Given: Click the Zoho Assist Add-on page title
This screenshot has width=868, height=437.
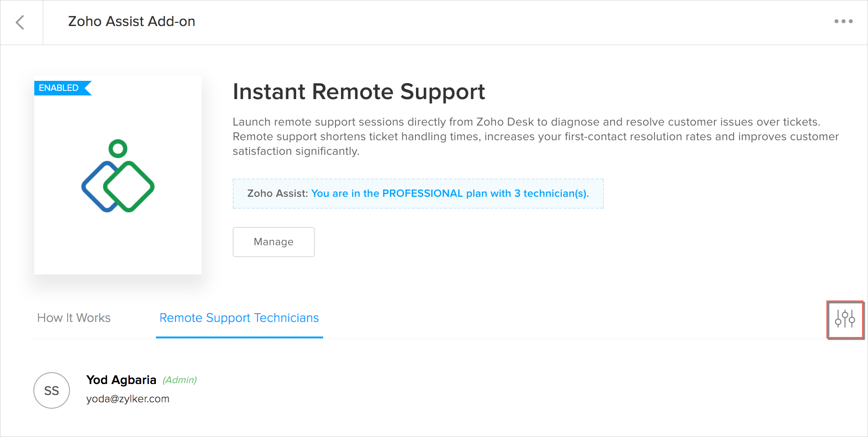Looking at the screenshot, I should [x=132, y=21].
